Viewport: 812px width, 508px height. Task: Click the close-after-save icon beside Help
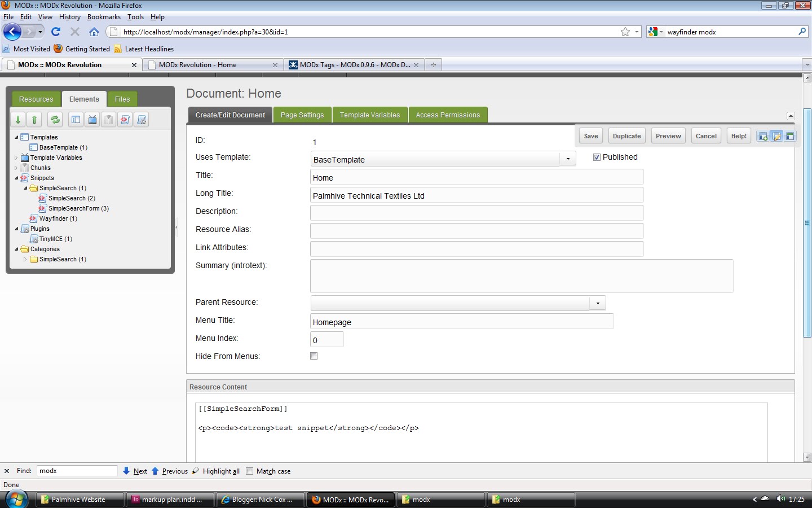point(790,136)
